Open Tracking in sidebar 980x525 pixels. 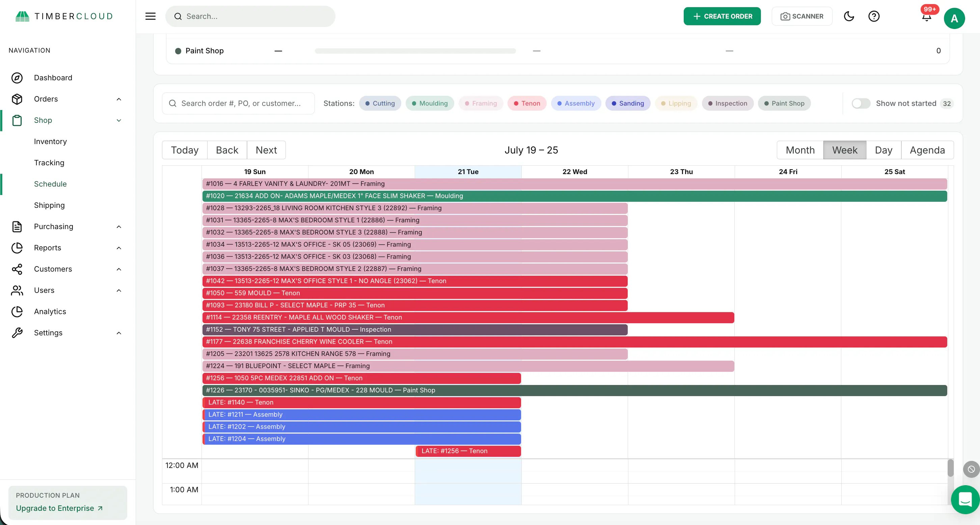[x=49, y=163]
